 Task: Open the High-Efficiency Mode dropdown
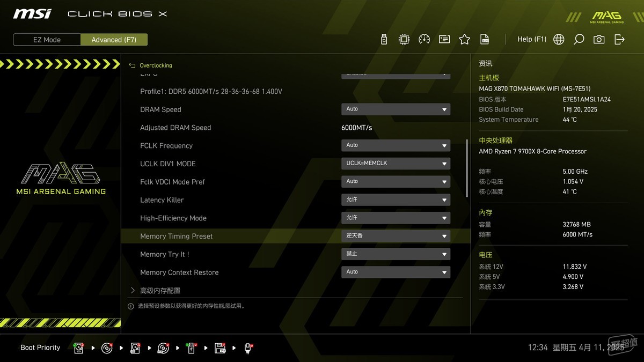(396, 218)
